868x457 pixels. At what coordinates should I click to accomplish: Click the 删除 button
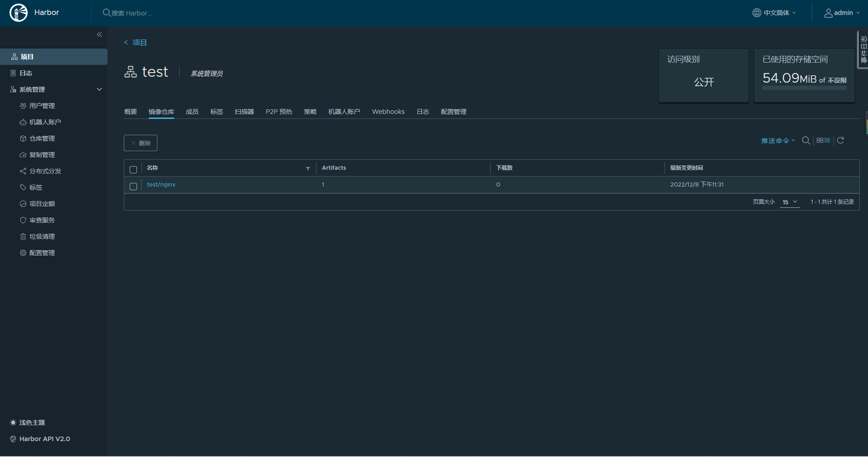click(141, 143)
